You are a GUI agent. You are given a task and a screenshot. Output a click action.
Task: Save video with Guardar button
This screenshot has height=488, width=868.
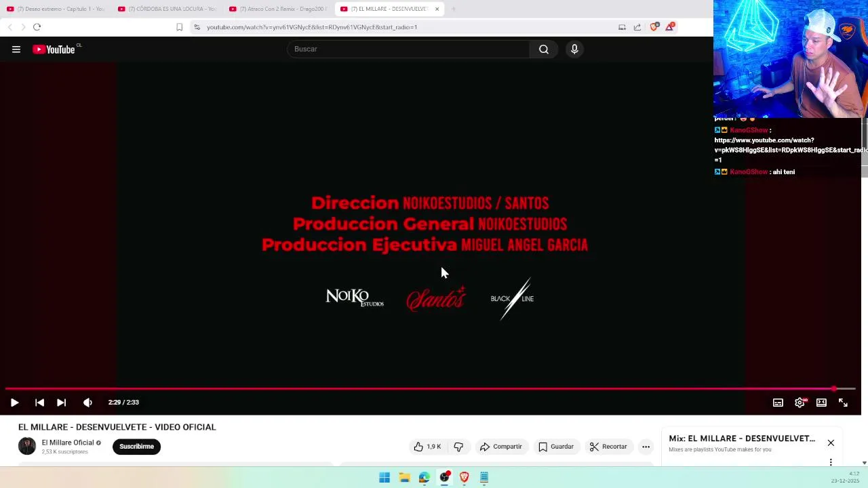click(x=556, y=447)
